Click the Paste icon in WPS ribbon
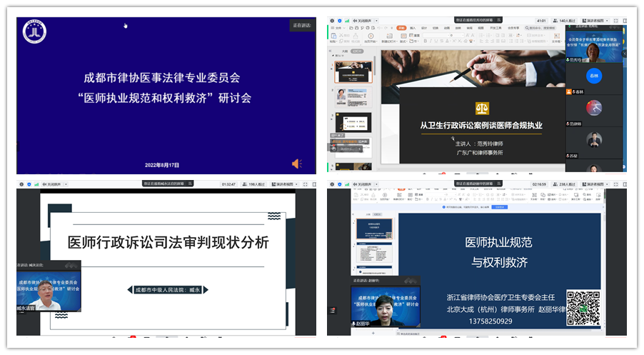 pyautogui.click(x=333, y=36)
